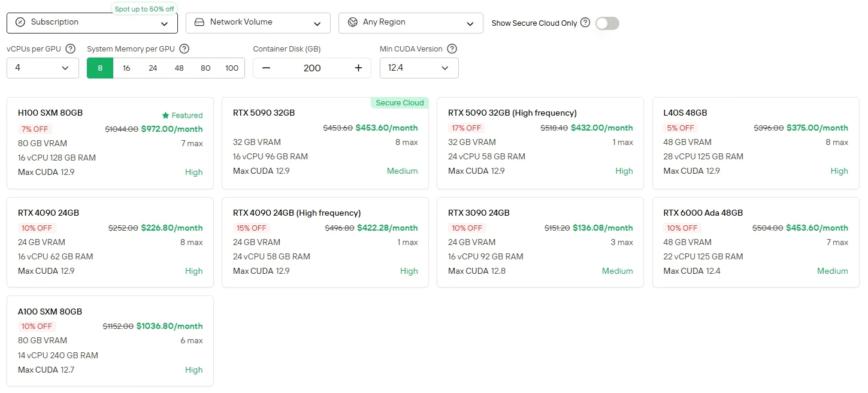Decrease container disk with minus button
This screenshot has height=393, width=868.
(267, 68)
